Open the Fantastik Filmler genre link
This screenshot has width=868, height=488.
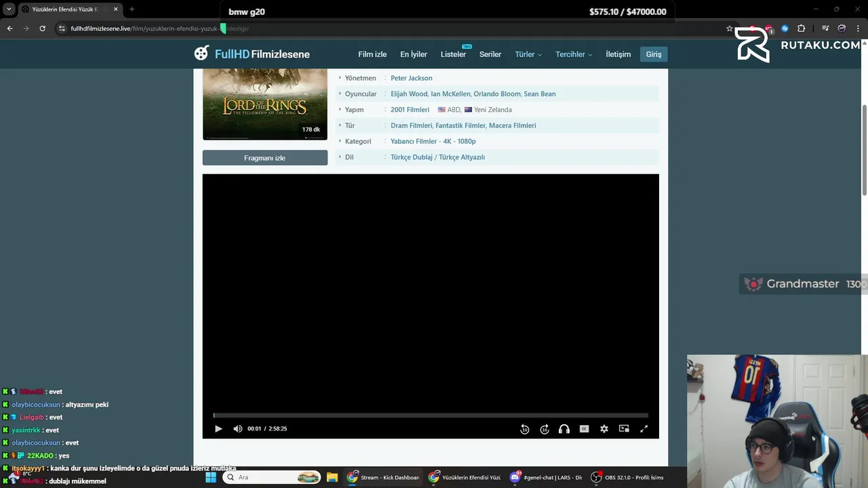[x=460, y=125]
